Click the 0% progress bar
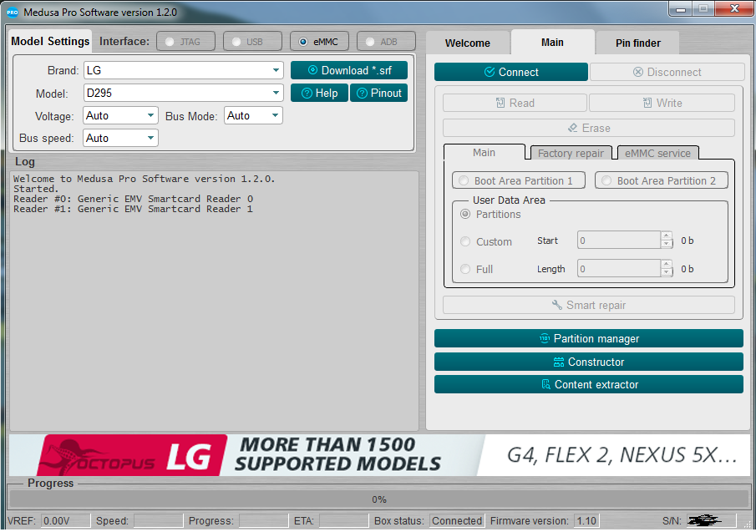The image size is (756, 532). [x=379, y=499]
